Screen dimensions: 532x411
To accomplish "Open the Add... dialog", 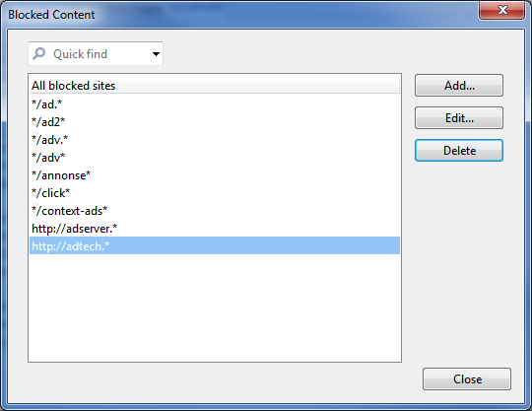I will tap(459, 86).
